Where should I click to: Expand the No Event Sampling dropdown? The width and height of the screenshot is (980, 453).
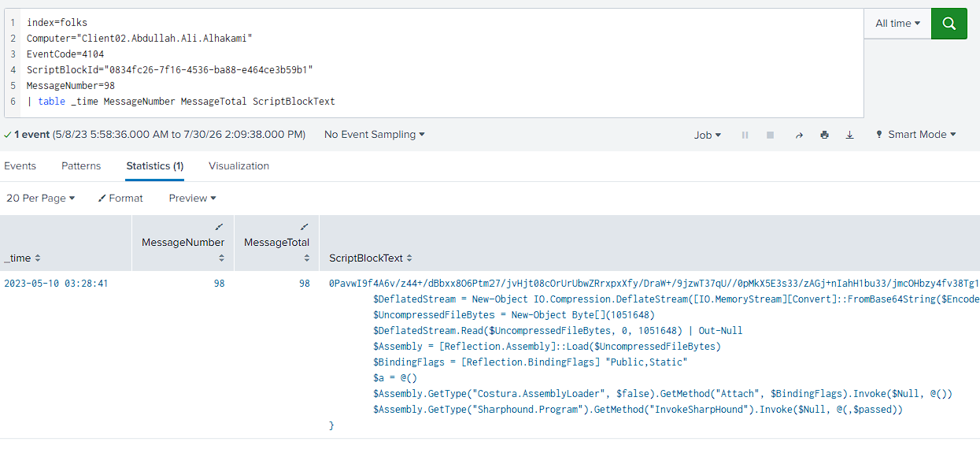point(374,135)
